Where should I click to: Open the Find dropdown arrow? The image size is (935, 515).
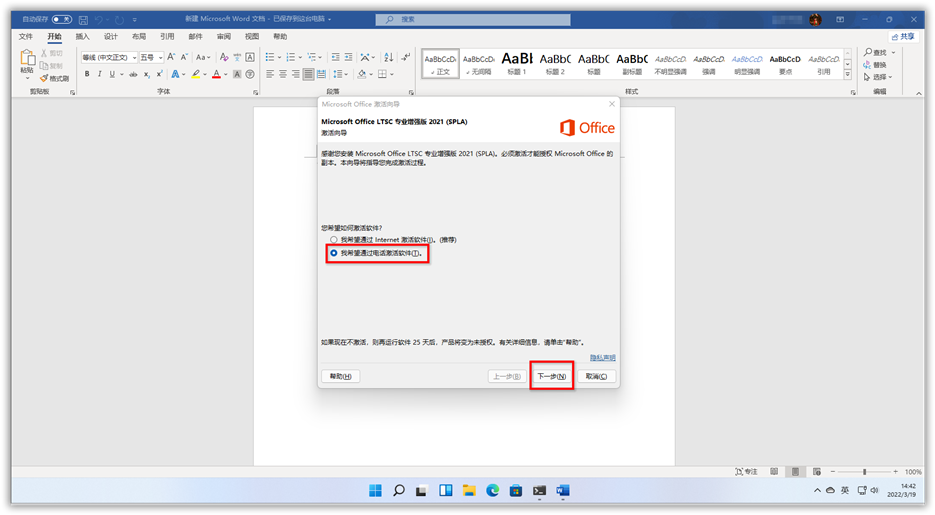pyautogui.click(x=893, y=52)
